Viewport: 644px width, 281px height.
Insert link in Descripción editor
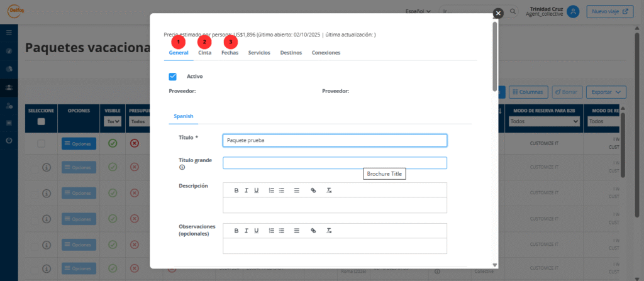(x=313, y=190)
